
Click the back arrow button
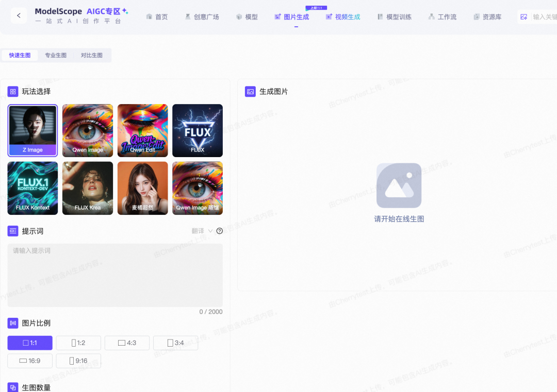tap(19, 15)
